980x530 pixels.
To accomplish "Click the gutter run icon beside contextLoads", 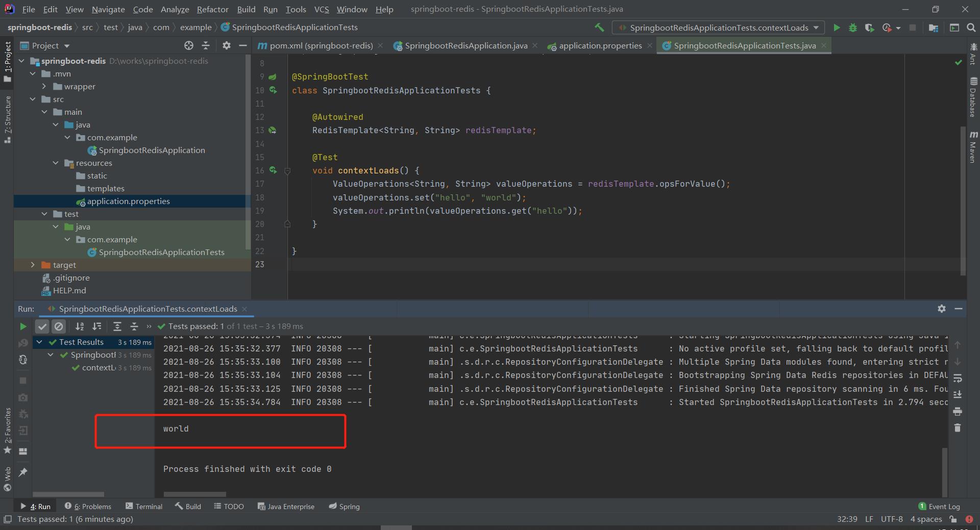I will (273, 170).
